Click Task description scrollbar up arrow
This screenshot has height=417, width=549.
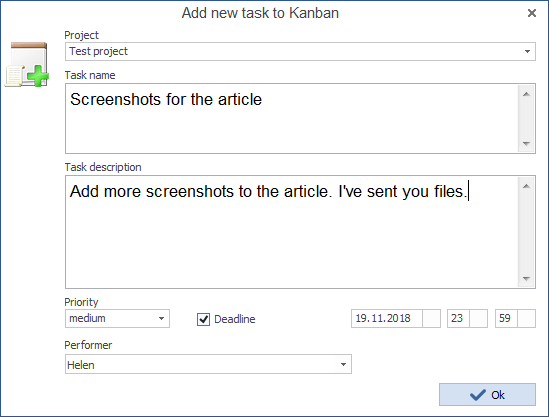(526, 186)
